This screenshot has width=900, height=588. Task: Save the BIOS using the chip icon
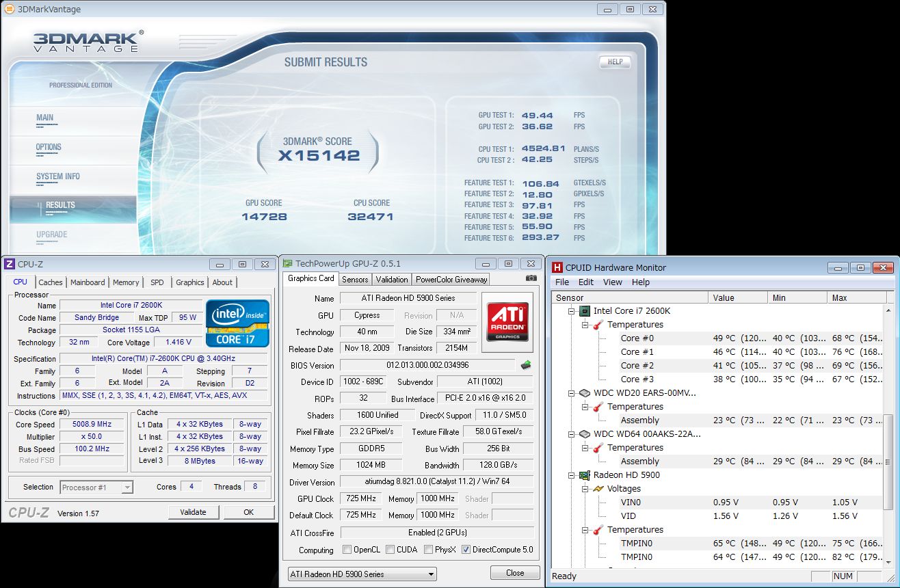click(x=526, y=365)
